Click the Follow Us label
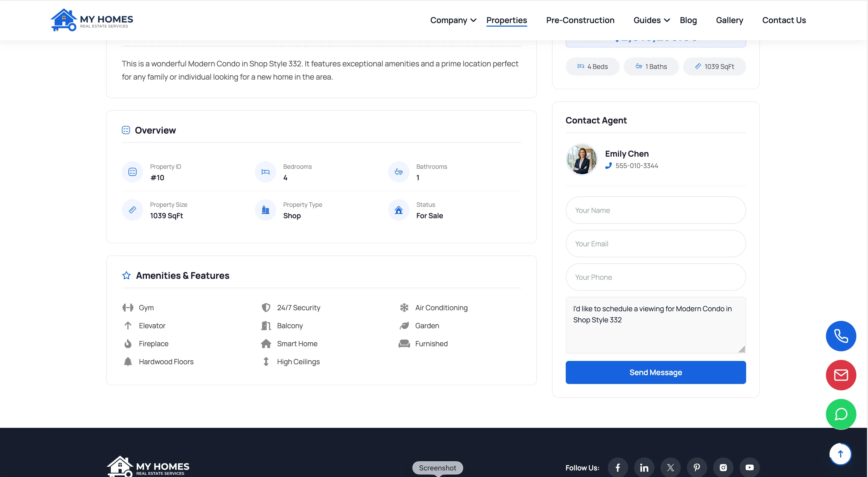868x477 pixels. click(x=582, y=468)
